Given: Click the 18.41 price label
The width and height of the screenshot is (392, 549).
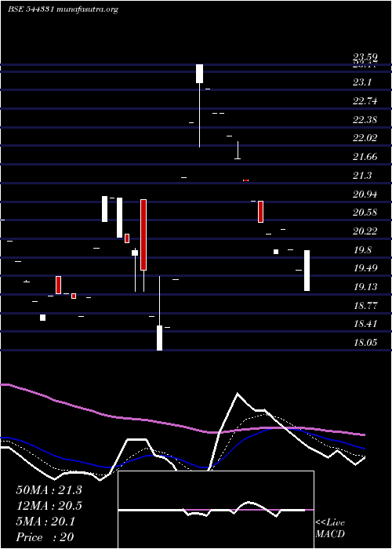Looking at the screenshot, I should pos(365,323).
